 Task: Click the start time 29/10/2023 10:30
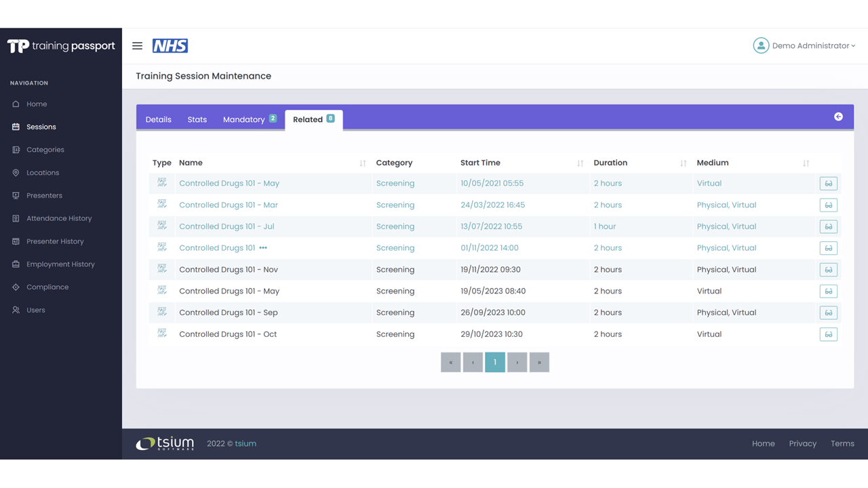(492, 334)
